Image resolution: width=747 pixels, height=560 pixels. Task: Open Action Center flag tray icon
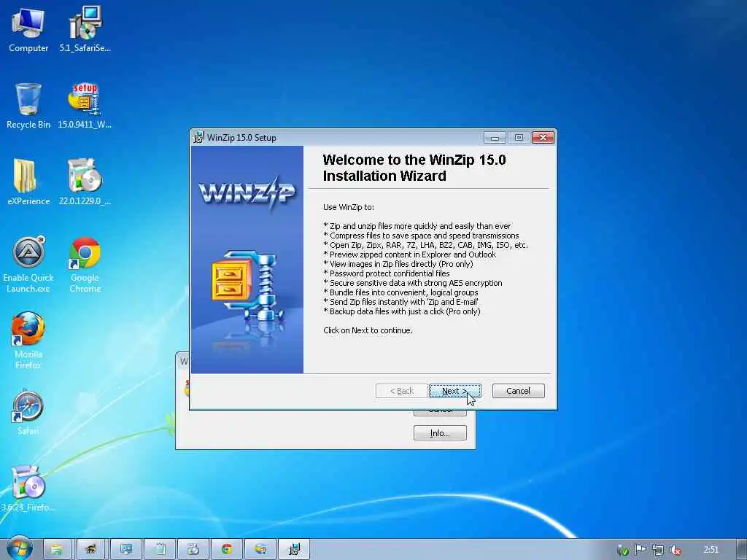640,550
